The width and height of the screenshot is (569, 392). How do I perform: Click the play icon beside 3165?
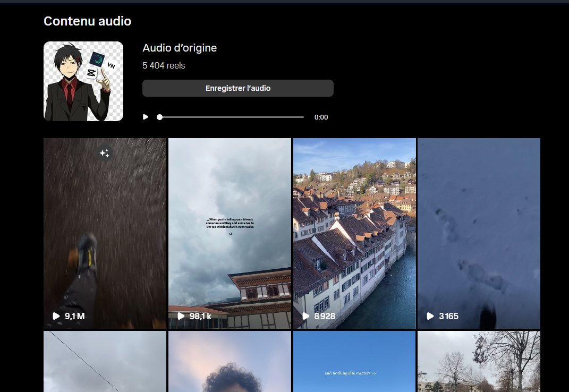click(x=430, y=316)
